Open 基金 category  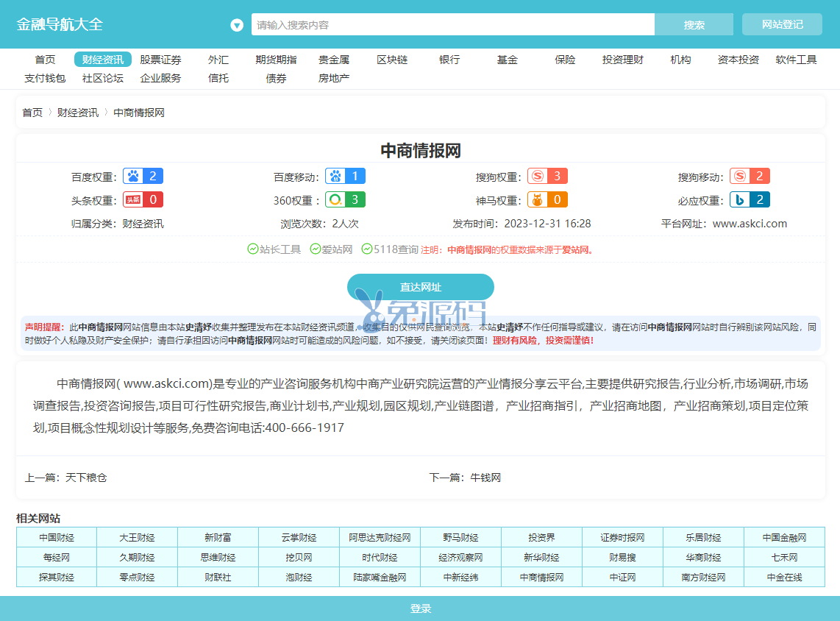click(508, 60)
